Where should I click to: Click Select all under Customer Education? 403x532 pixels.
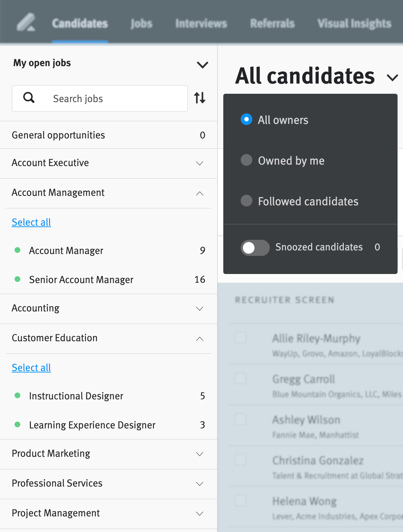tap(31, 367)
